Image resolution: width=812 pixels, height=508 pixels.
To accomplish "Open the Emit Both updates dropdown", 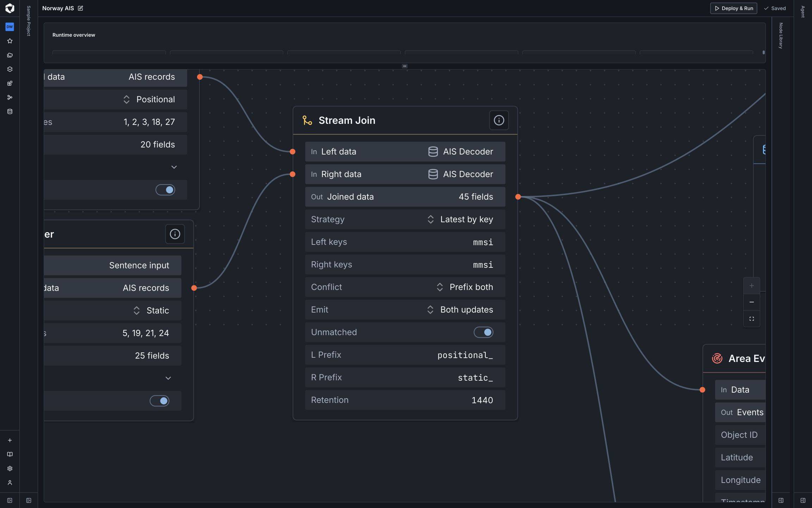I will [x=405, y=310].
